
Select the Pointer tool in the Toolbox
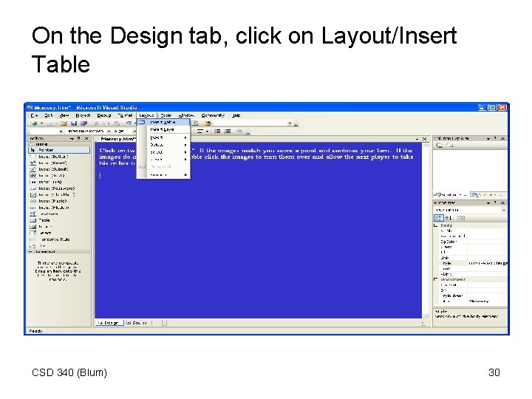click(x=59, y=150)
